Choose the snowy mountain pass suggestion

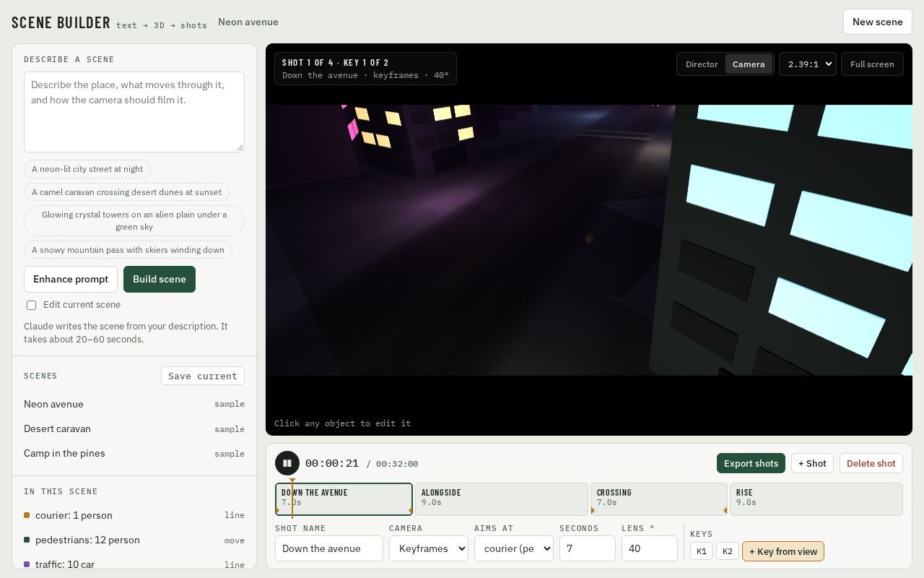coord(128,250)
